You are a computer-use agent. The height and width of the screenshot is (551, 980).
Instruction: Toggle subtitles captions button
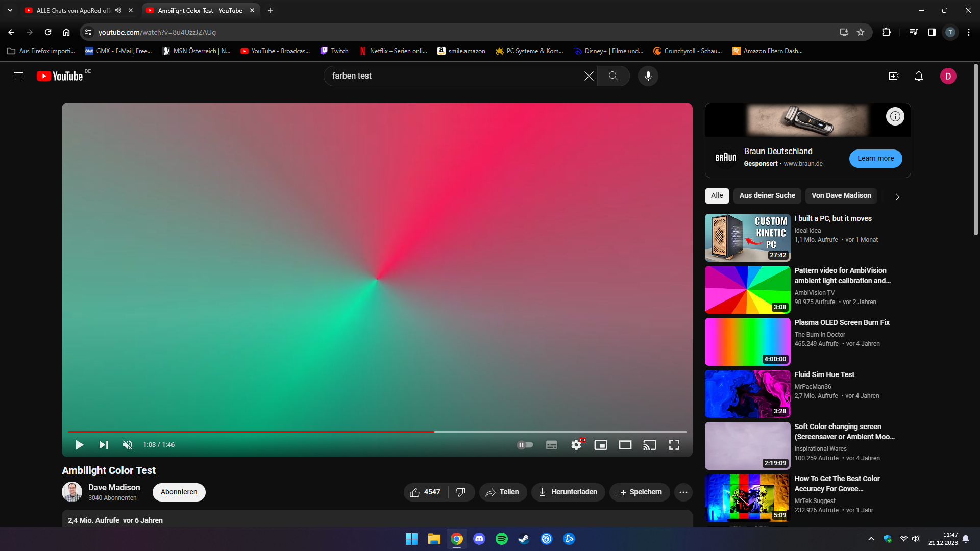[x=552, y=445]
